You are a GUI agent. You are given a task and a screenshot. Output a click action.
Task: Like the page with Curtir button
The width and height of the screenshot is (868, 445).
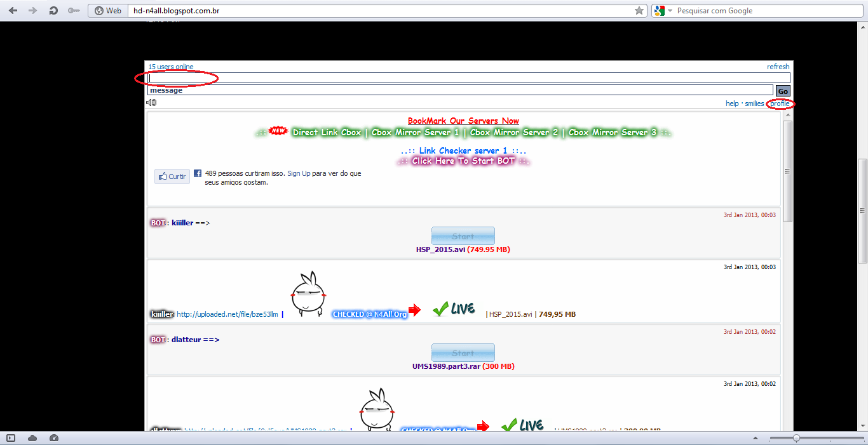pyautogui.click(x=172, y=176)
